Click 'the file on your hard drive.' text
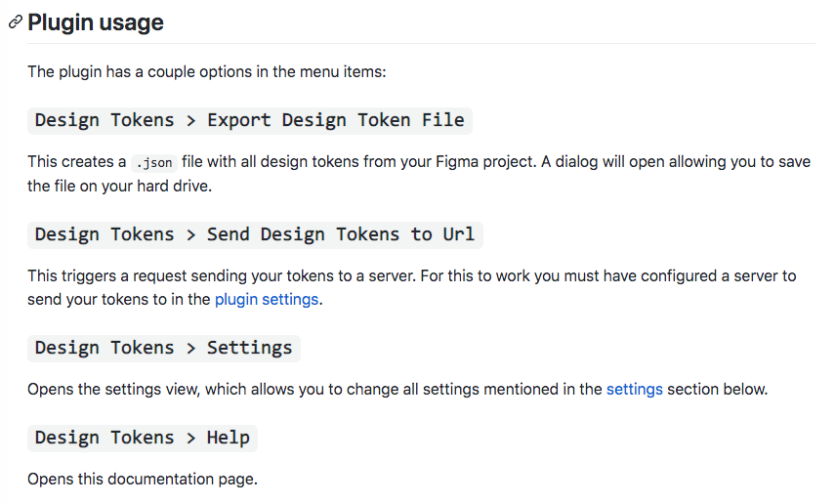Image resolution: width=835 pixels, height=504 pixels. (x=120, y=186)
